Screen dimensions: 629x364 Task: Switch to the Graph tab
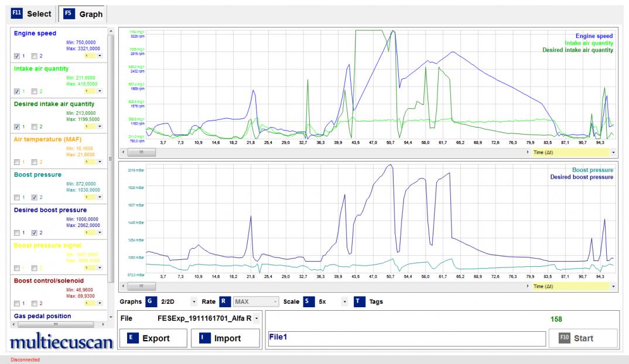(81, 13)
